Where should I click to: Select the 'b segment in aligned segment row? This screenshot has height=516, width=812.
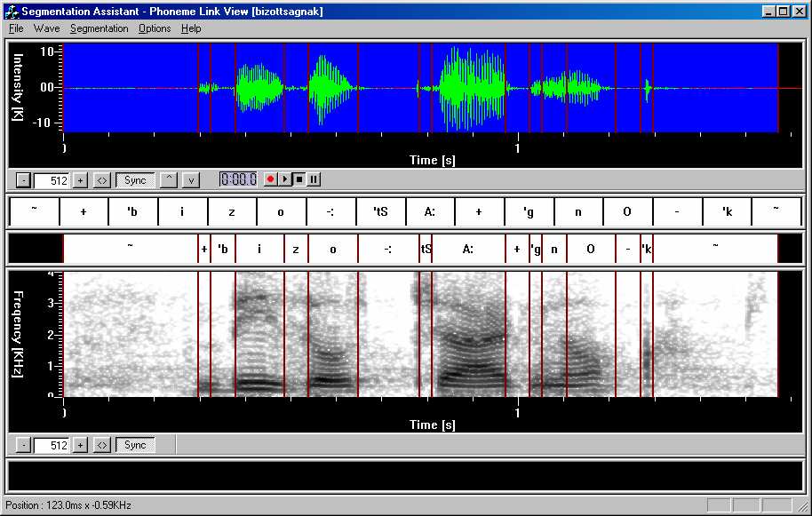tap(223, 249)
